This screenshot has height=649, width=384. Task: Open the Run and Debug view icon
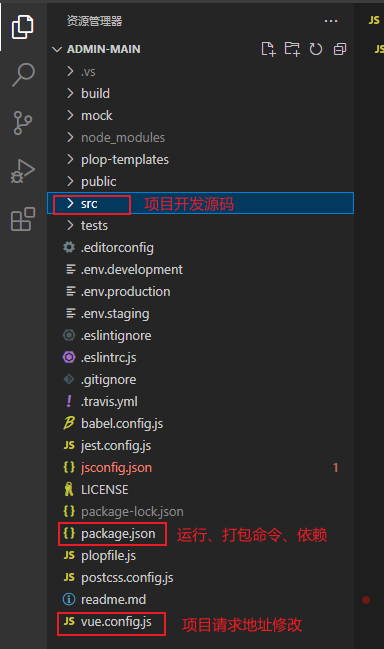point(23,171)
